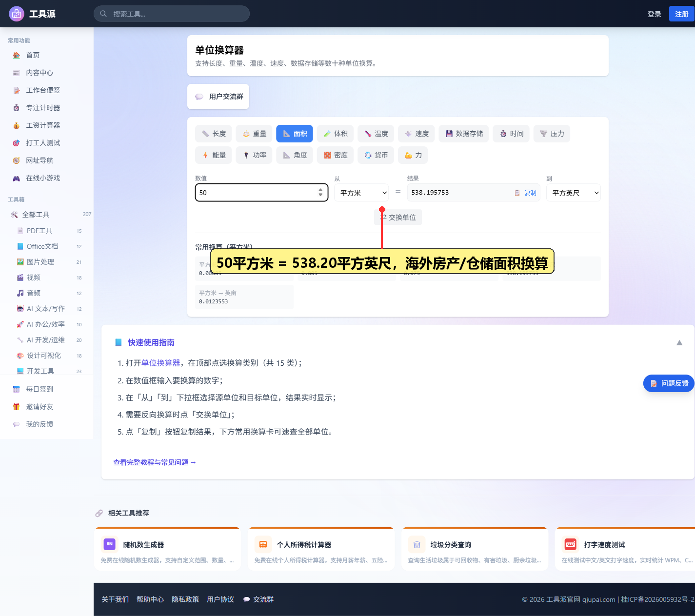The height and width of the screenshot is (616, 695).
Task: Click the value stepper arrows
Action: coord(320,193)
